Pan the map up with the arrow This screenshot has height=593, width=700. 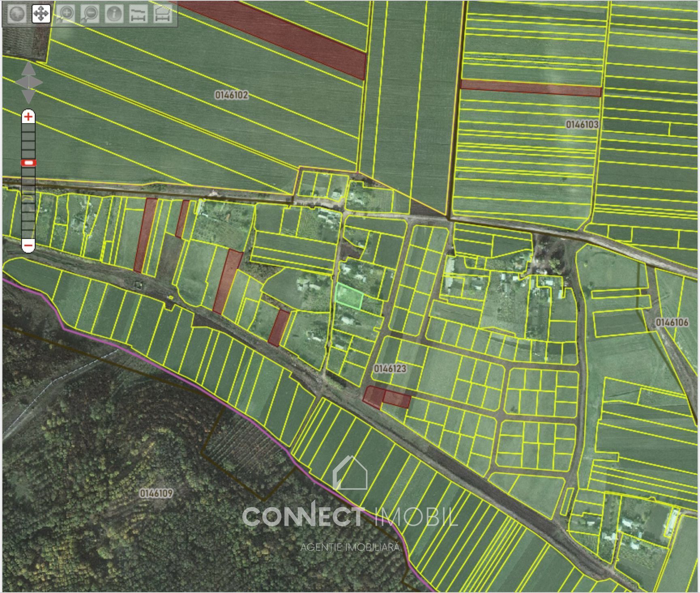click(28, 69)
